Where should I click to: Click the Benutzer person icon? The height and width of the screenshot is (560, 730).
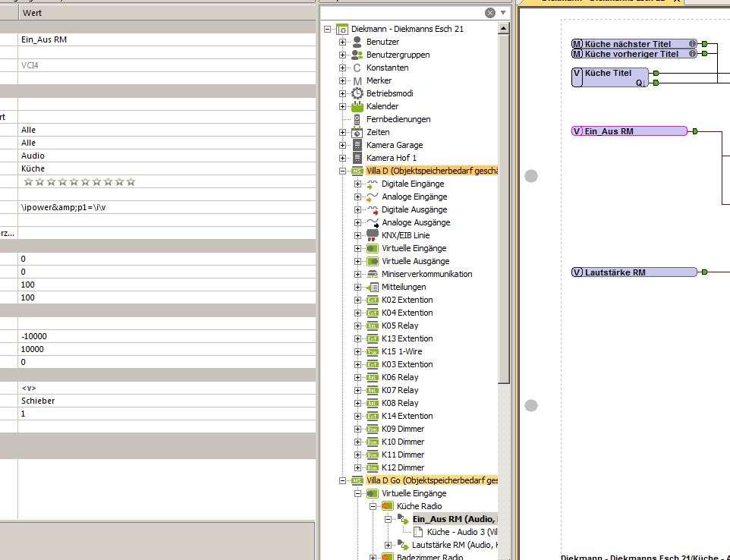pyautogui.click(x=357, y=42)
